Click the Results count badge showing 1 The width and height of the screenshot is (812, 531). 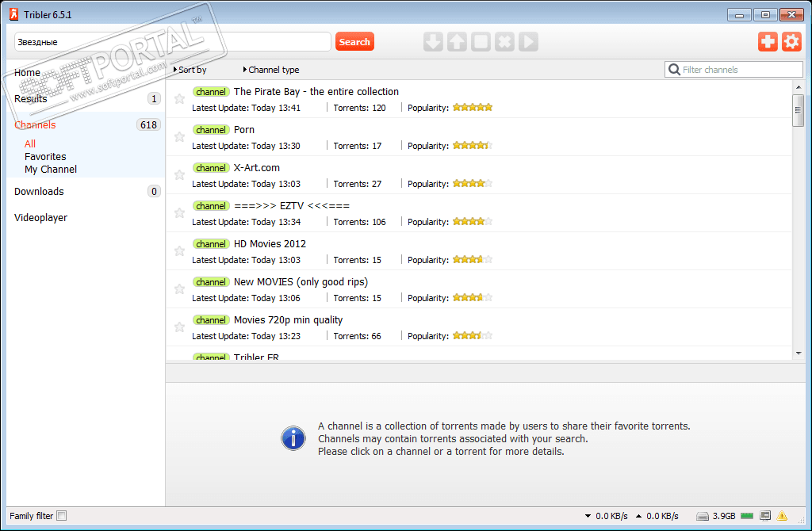[x=154, y=98]
